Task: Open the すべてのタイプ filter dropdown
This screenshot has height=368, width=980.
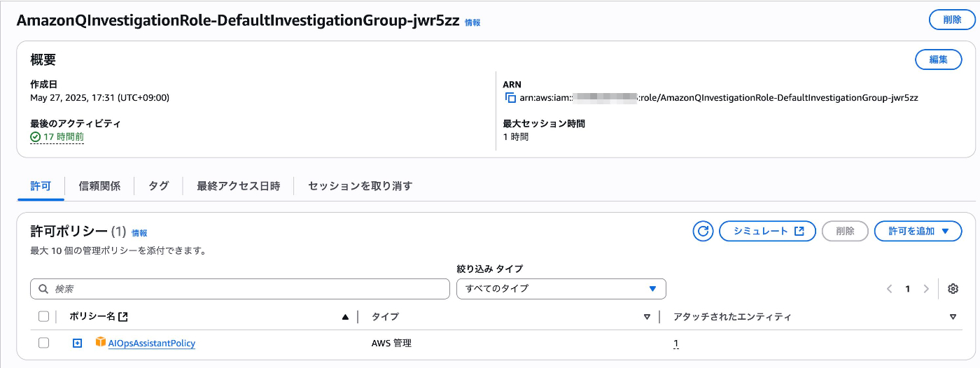Action: (561, 288)
